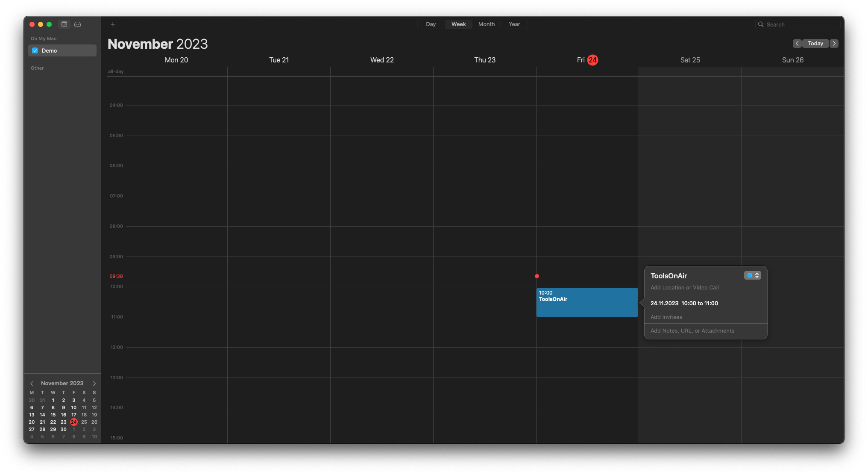Go to previous week arrow

click(797, 44)
